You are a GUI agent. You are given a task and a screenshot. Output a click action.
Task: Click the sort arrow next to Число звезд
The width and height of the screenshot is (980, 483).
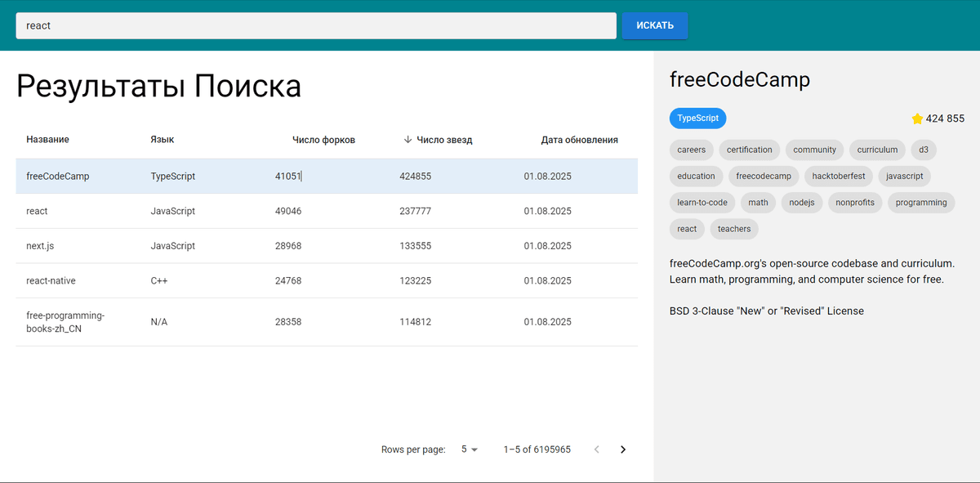click(x=408, y=140)
